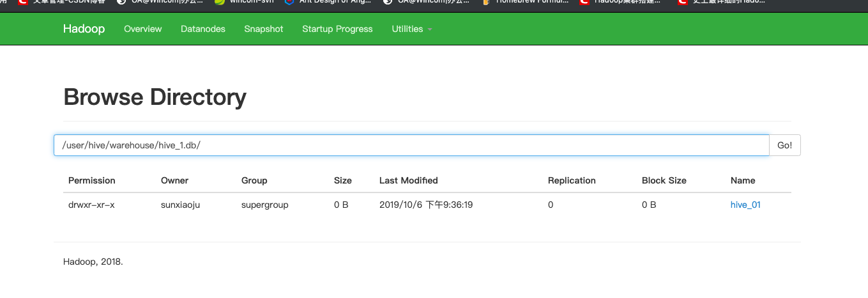Open the hive_01 directory link
This screenshot has height=298, width=868.
click(745, 205)
